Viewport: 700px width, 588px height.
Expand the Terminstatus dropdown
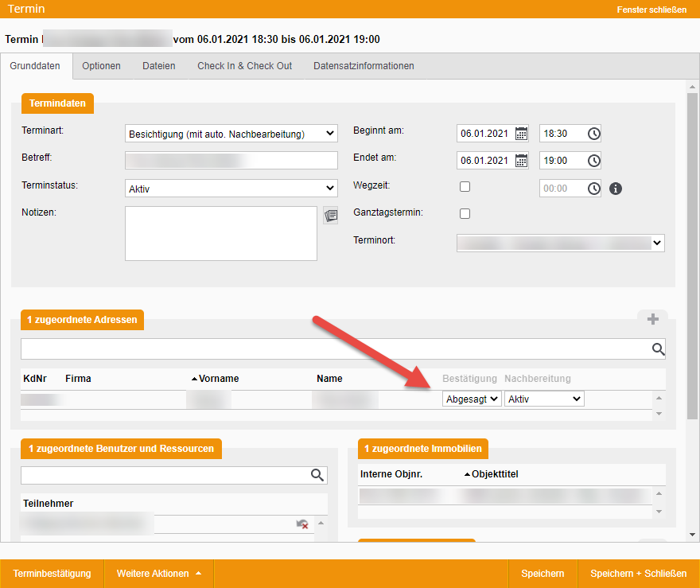tap(231, 189)
